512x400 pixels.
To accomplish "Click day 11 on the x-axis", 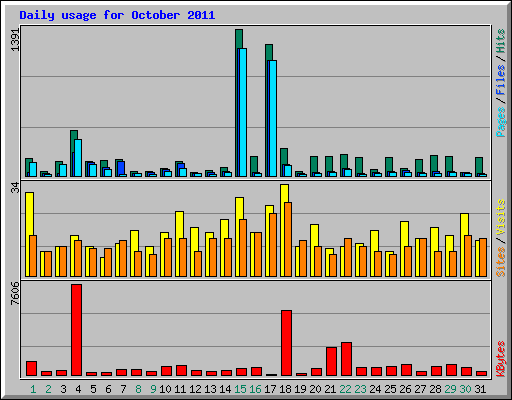I will [x=180, y=389].
